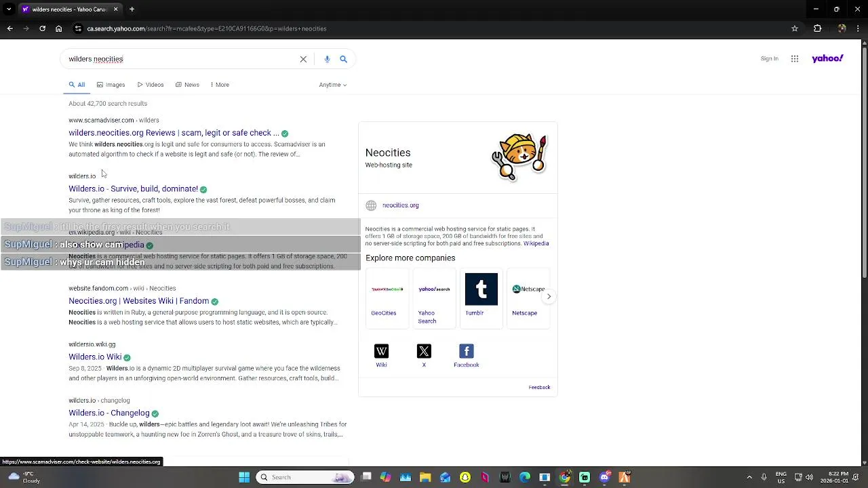Open the Wilders.io - Survive, build, dominate! result

[133, 189]
